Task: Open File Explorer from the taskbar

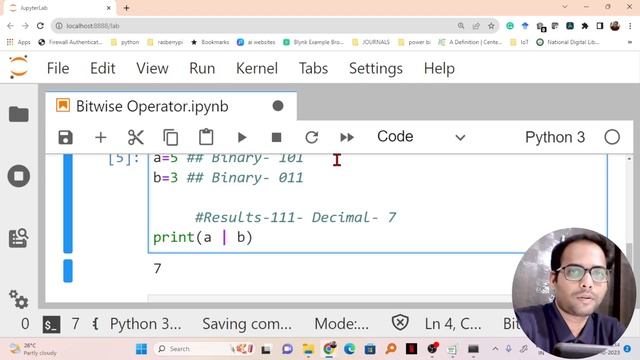Action: pyautogui.click(x=308, y=349)
